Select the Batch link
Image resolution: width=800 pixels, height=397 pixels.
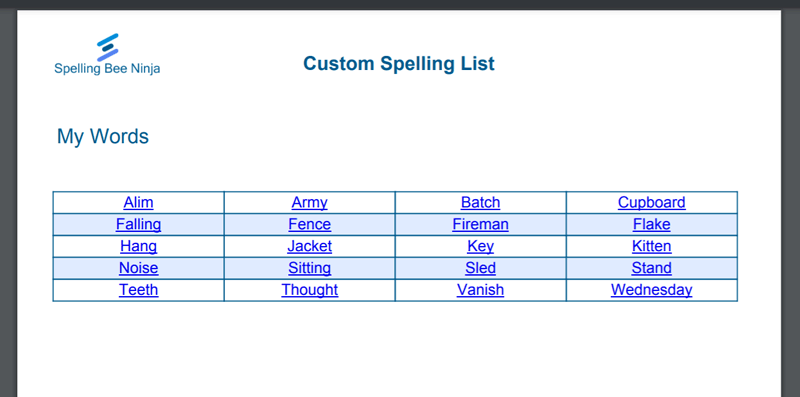(480, 203)
